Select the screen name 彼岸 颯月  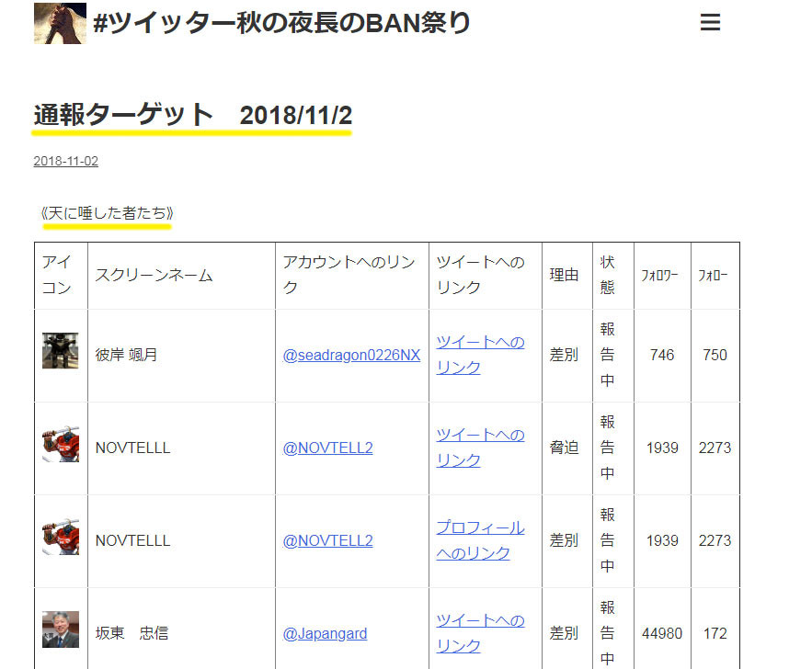tap(126, 355)
